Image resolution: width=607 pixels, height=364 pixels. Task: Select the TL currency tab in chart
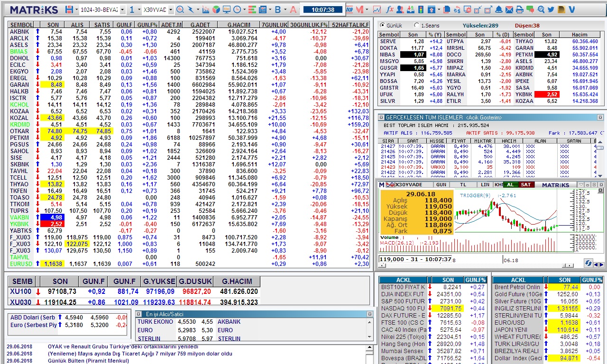tap(463, 184)
